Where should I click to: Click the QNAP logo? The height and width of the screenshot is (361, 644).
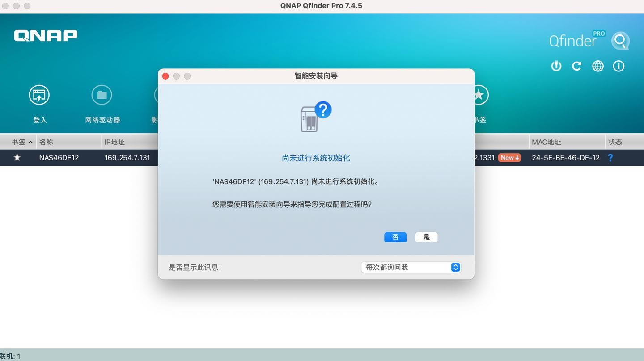click(x=46, y=36)
